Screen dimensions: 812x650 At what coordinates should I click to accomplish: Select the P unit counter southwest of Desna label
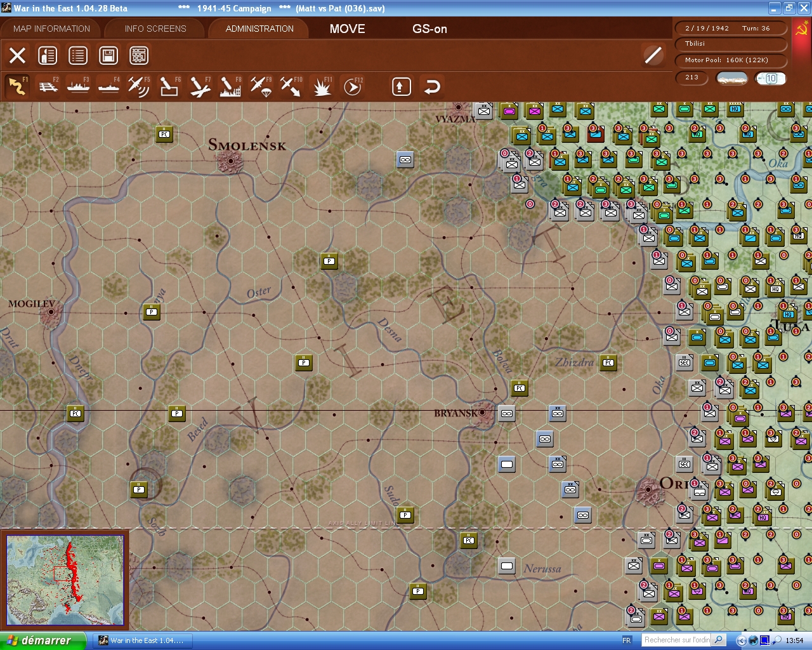coord(304,362)
